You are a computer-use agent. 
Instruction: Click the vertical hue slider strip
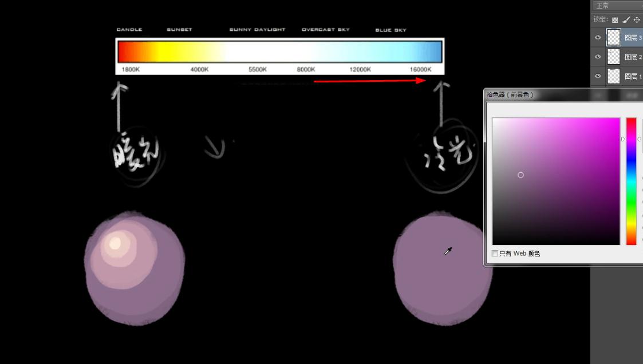[631, 181]
